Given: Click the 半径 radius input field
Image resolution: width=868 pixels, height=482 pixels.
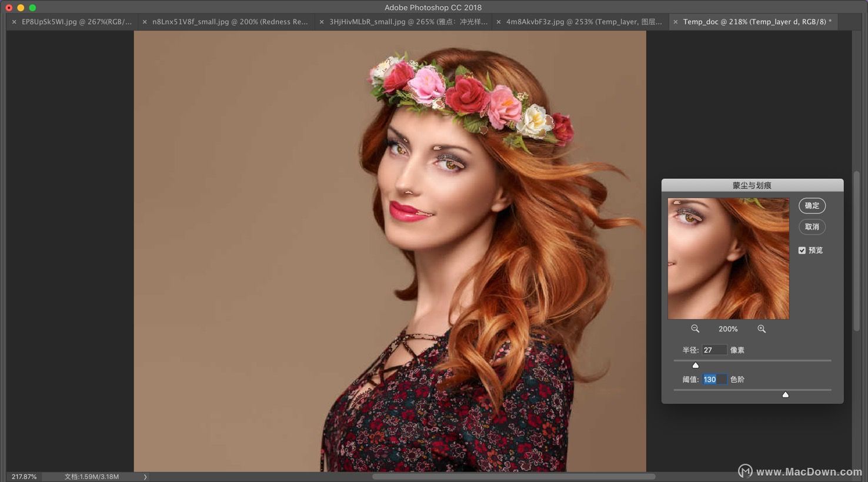Looking at the screenshot, I should coord(714,350).
